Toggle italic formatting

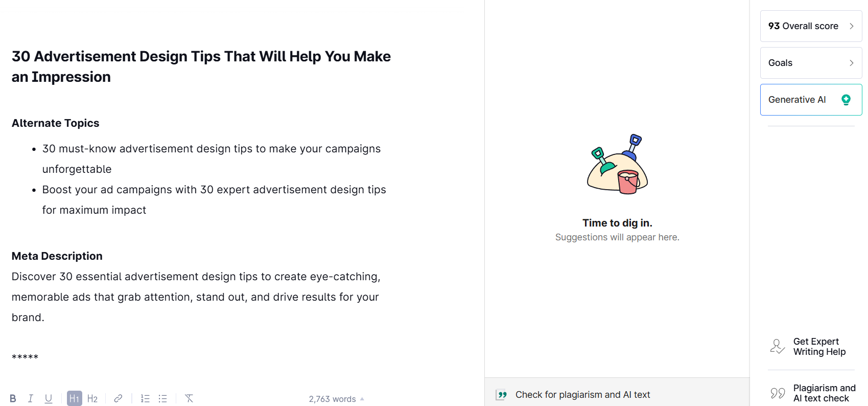tap(31, 398)
